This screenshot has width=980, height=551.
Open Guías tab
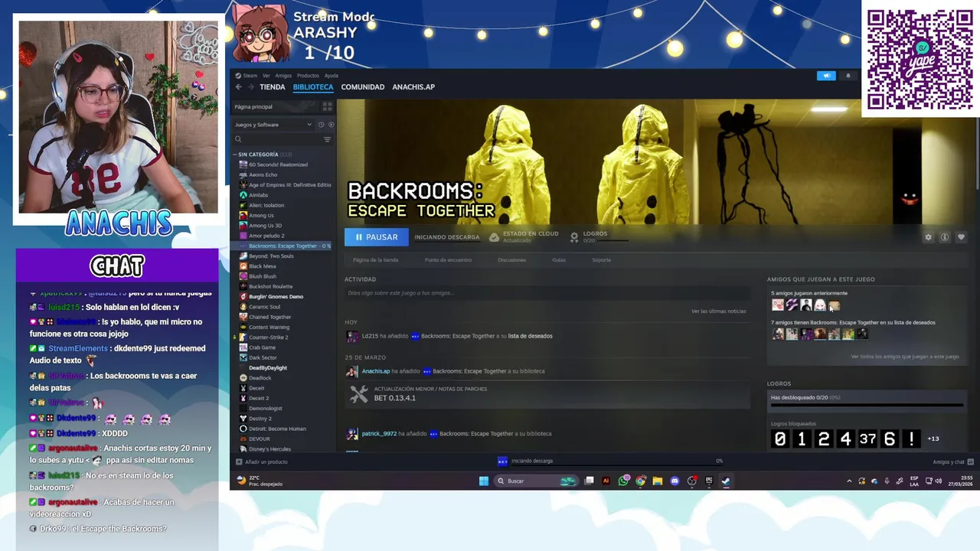[x=559, y=260]
